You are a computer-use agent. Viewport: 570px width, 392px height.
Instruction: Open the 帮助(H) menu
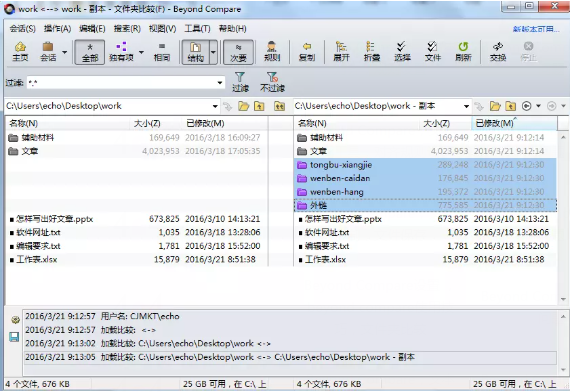pyautogui.click(x=232, y=29)
